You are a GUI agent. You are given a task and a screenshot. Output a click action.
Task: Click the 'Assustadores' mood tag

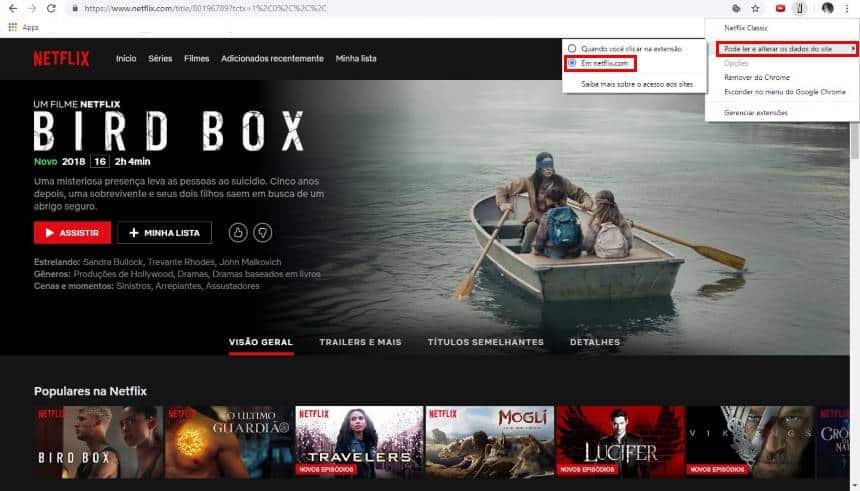point(233,286)
